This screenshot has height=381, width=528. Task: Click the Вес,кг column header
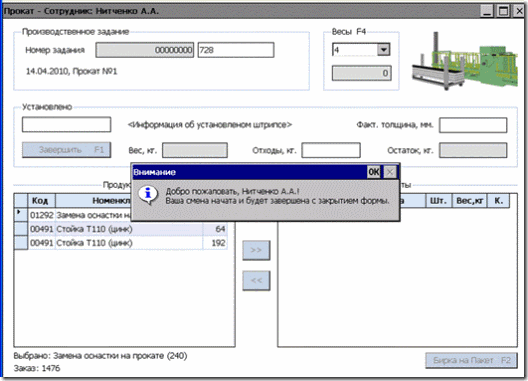click(469, 201)
